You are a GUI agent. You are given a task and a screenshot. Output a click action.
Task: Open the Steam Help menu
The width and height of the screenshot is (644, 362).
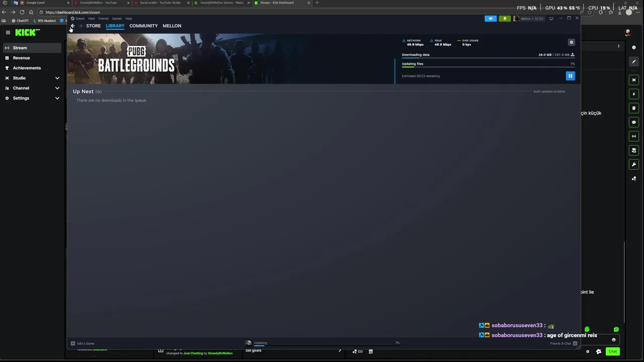coord(128,19)
